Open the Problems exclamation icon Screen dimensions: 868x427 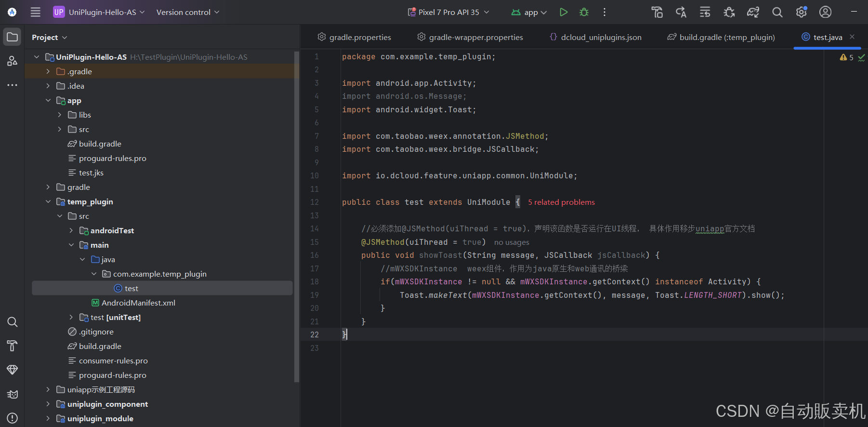[x=13, y=418]
